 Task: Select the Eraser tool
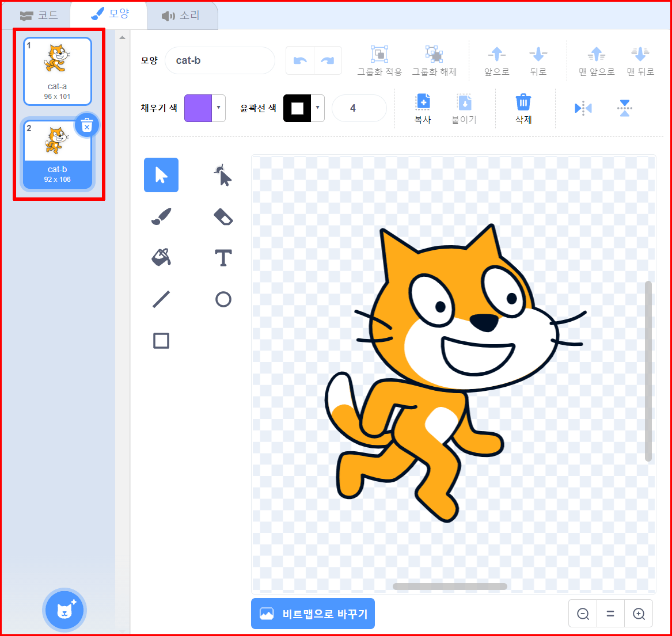point(223,216)
